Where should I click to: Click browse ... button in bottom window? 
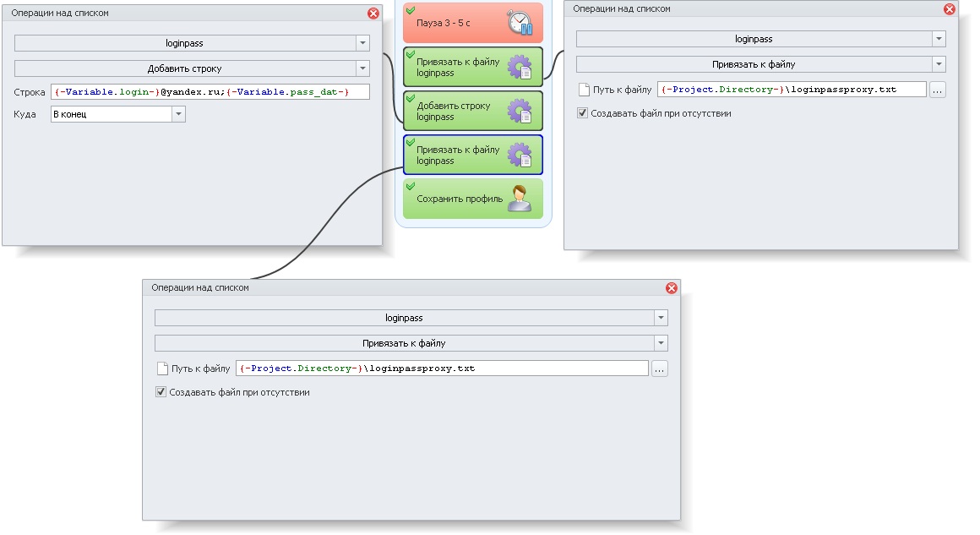pyautogui.click(x=659, y=368)
